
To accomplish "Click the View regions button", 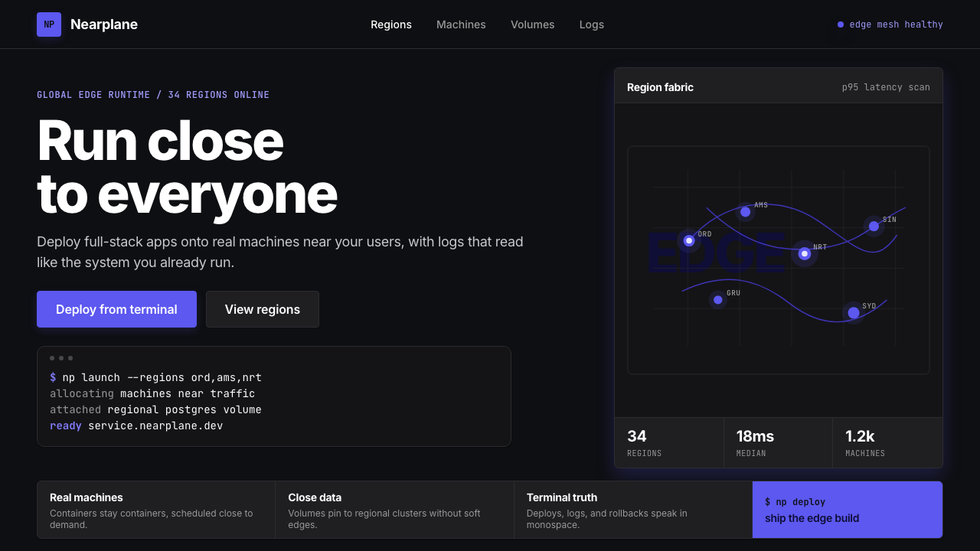I will [x=263, y=309].
